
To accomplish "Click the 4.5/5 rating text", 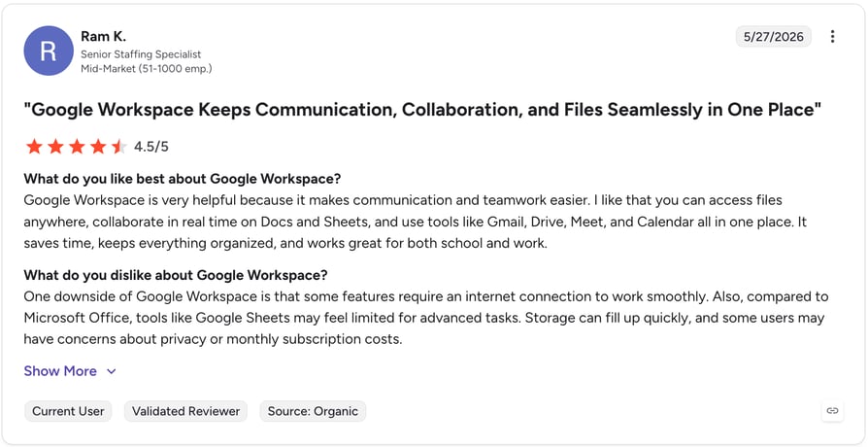I will (x=151, y=147).
